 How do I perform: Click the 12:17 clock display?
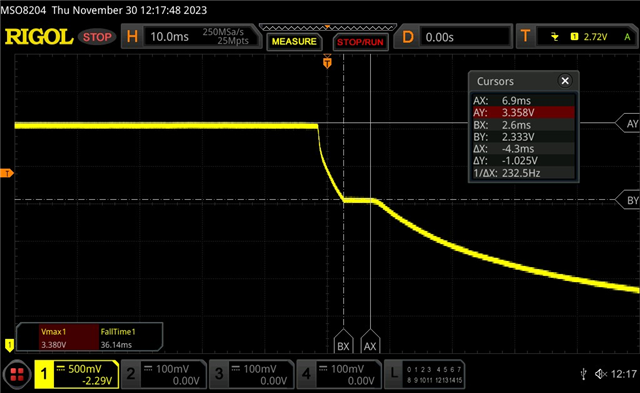[624, 374]
